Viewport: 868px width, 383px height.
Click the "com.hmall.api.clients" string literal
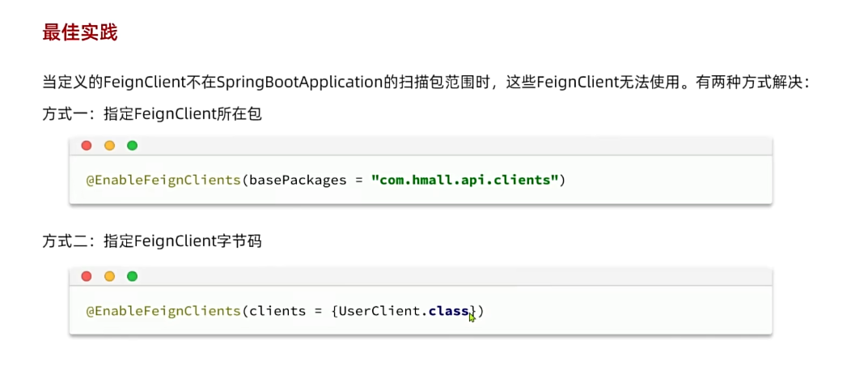(x=465, y=180)
